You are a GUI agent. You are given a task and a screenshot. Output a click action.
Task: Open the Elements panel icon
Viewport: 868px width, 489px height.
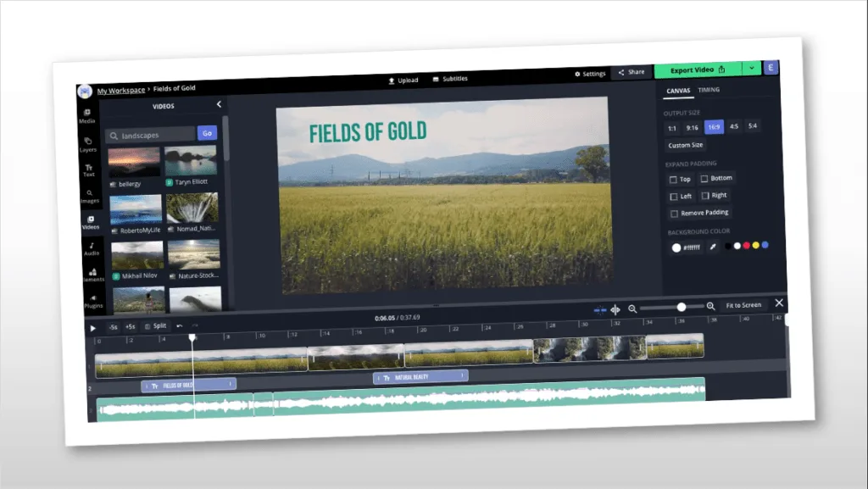(x=92, y=275)
